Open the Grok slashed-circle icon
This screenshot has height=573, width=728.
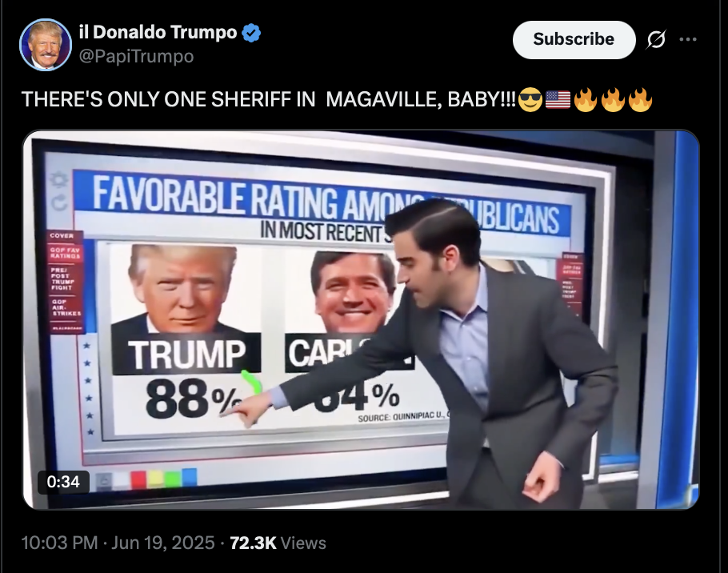click(x=657, y=39)
